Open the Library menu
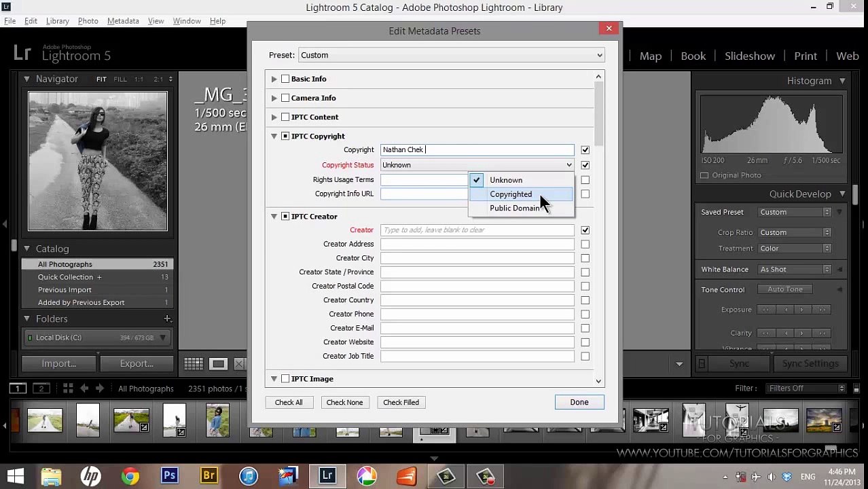Viewport: 868px width, 489px height. [58, 21]
